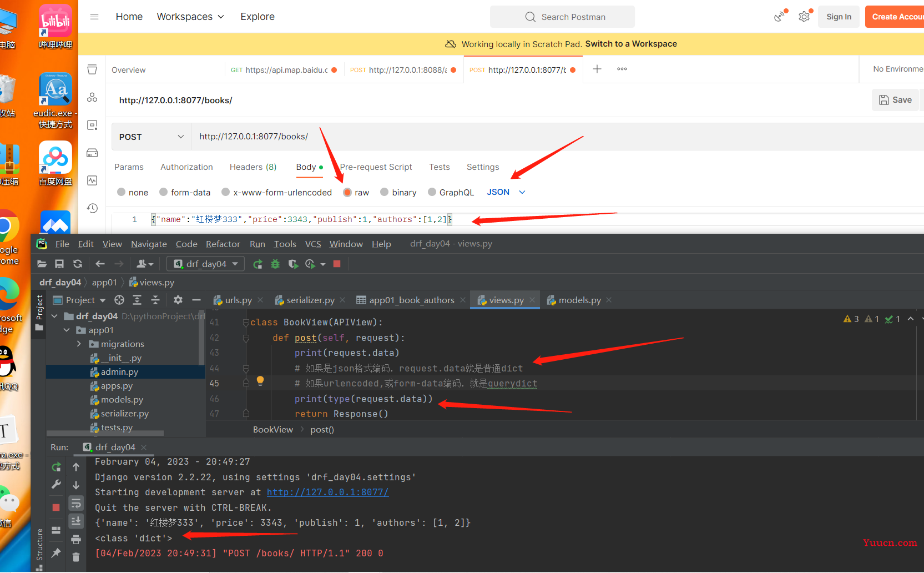Click the Postman settings gear icon

[804, 17]
